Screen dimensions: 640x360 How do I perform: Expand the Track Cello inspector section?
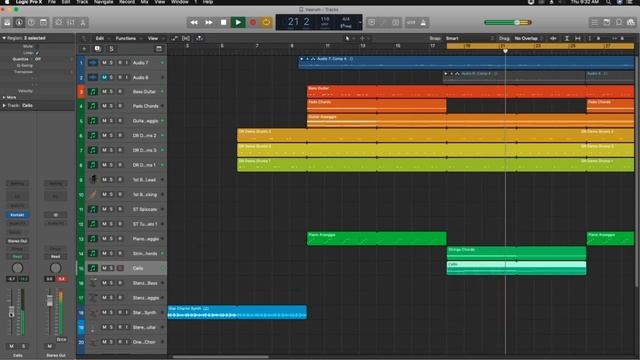coord(4,105)
